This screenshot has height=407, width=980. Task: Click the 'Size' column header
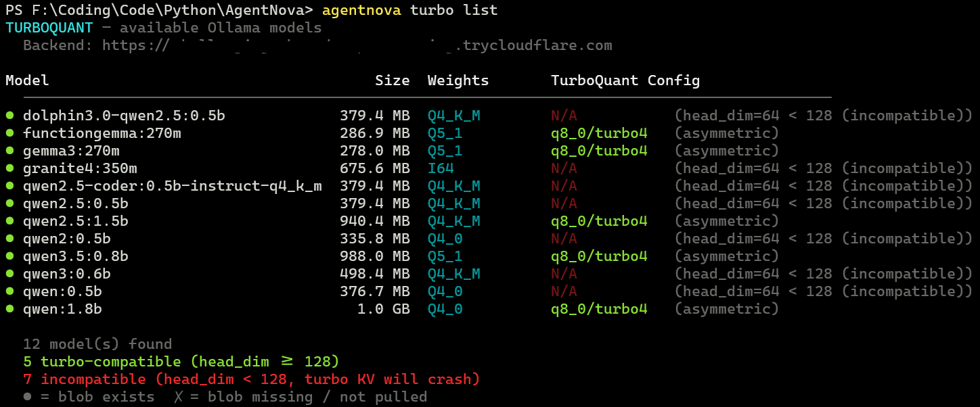[393, 80]
